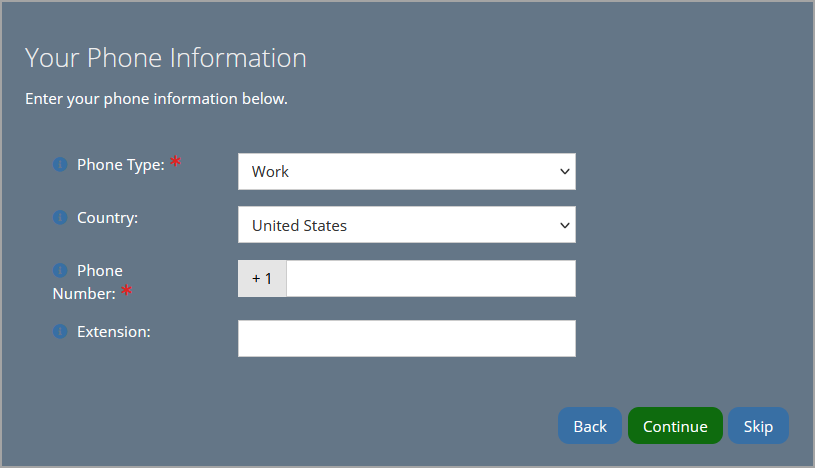Click the green Continue button
The image size is (815, 468).
point(675,426)
